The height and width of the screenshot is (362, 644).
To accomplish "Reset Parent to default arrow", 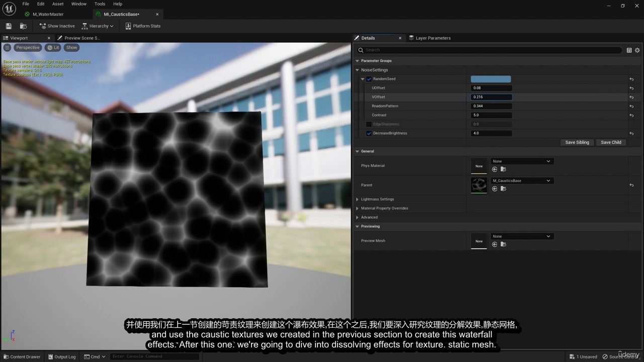I will click(631, 186).
